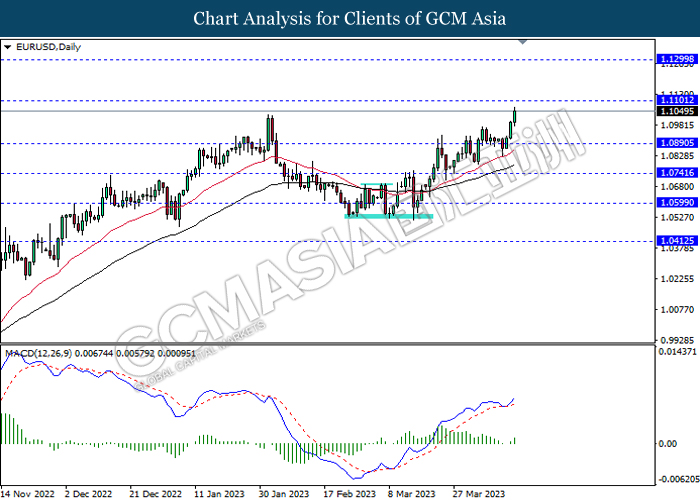Click the -0.006205 MACD scale value
This screenshot has width=700, height=500.
click(679, 479)
